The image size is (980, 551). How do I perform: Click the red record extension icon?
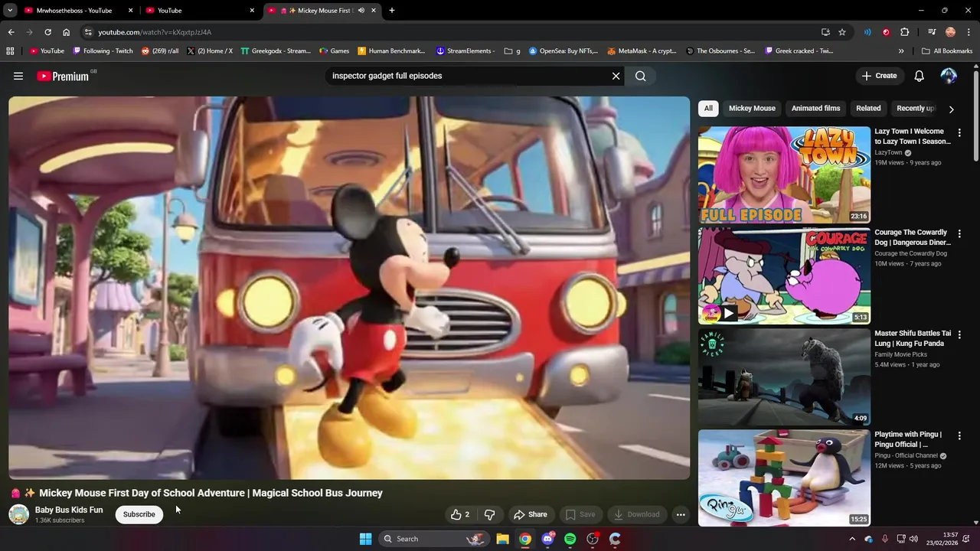[x=886, y=32]
